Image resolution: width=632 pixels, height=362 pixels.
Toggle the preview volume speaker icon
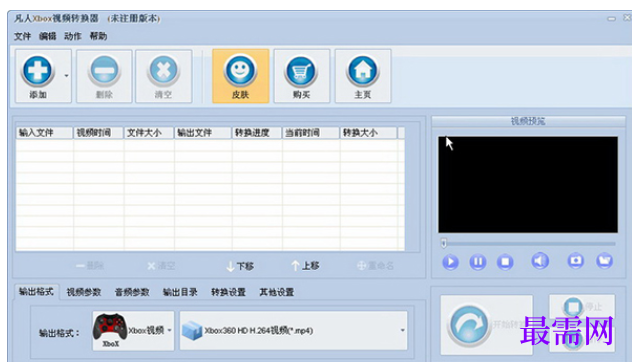coord(540,261)
